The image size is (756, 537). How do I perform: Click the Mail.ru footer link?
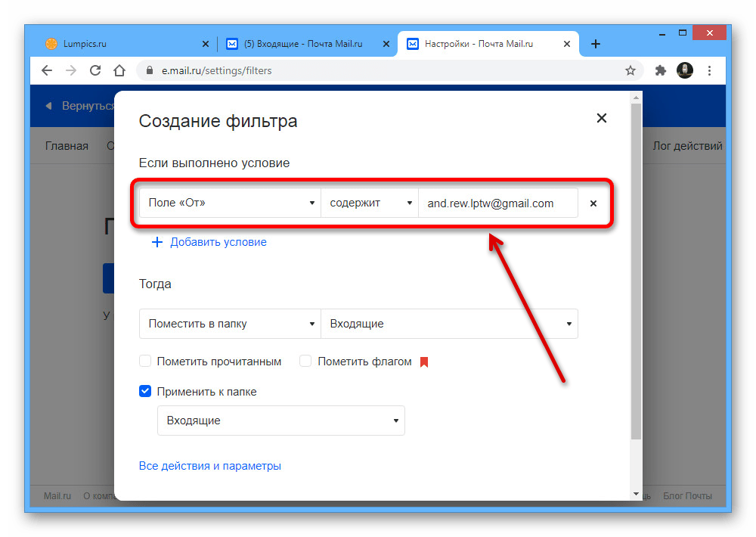[x=57, y=496]
